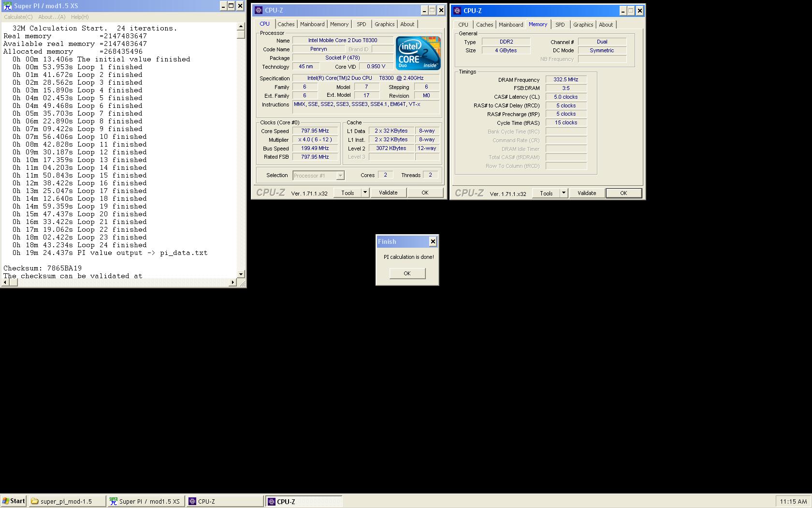Viewport: 812px width, 508px height.
Task: Expand Tools dropdown arrow in right CPU-Z
Action: [564, 193]
